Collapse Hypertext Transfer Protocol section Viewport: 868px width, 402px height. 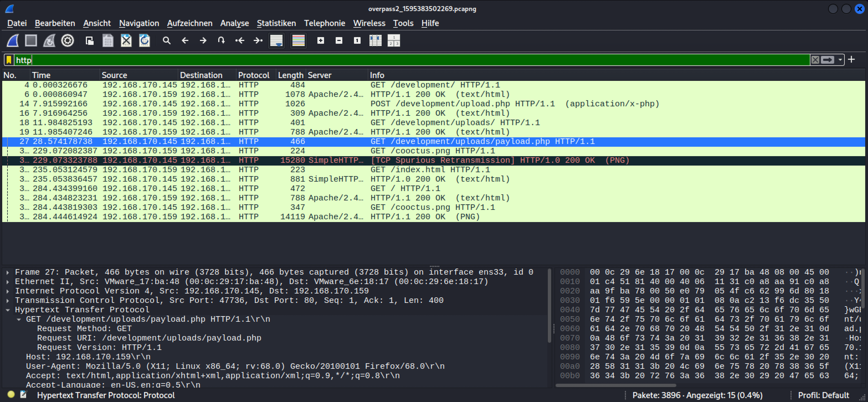pyautogui.click(x=8, y=310)
